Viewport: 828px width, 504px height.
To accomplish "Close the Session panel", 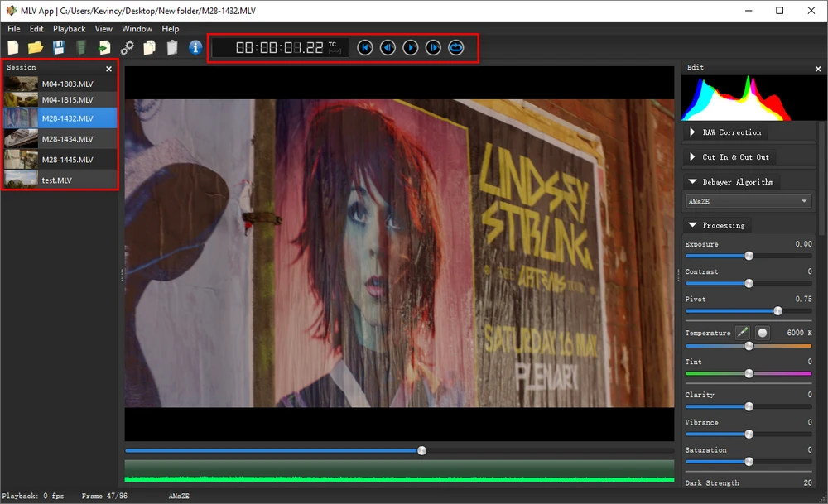I will 108,69.
